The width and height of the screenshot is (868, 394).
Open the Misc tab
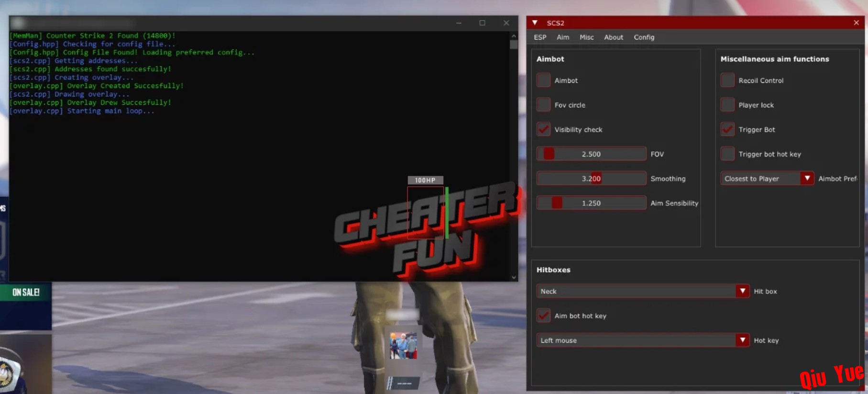coord(586,37)
